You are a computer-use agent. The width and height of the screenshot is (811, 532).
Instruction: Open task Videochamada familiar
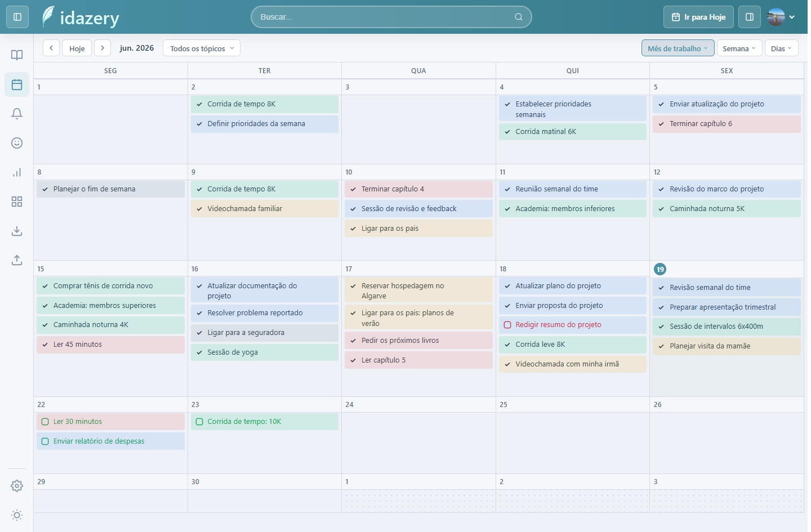[265, 209]
